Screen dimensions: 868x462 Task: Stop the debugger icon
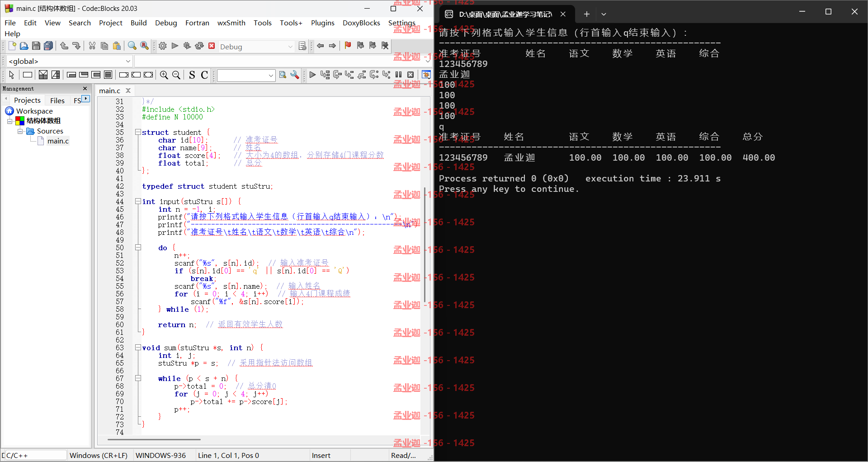pyautogui.click(x=410, y=75)
